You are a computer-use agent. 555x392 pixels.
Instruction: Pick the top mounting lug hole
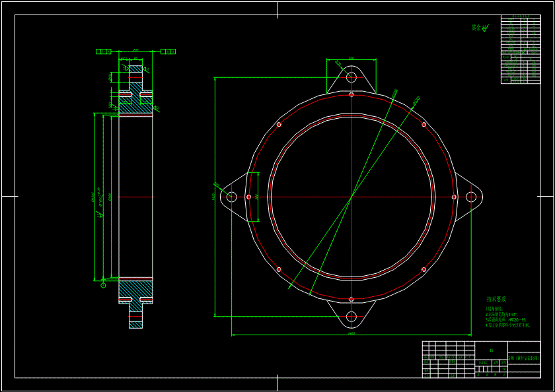[x=351, y=77]
